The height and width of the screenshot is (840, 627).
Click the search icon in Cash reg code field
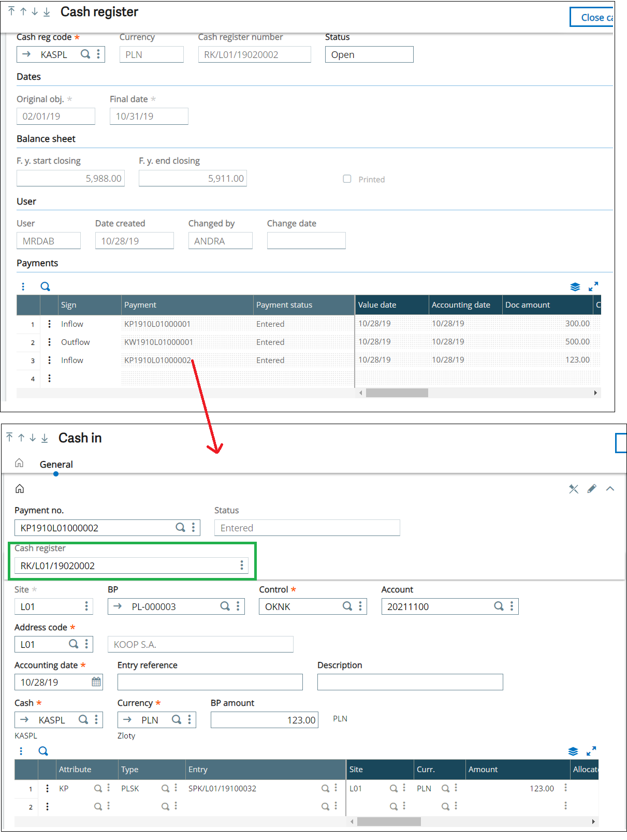tap(85, 54)
